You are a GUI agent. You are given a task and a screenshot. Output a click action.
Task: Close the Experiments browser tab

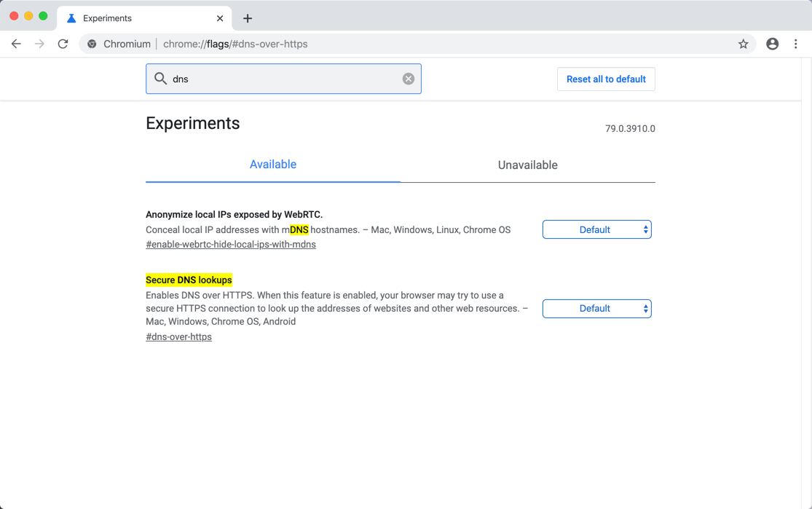click(220, 17)
